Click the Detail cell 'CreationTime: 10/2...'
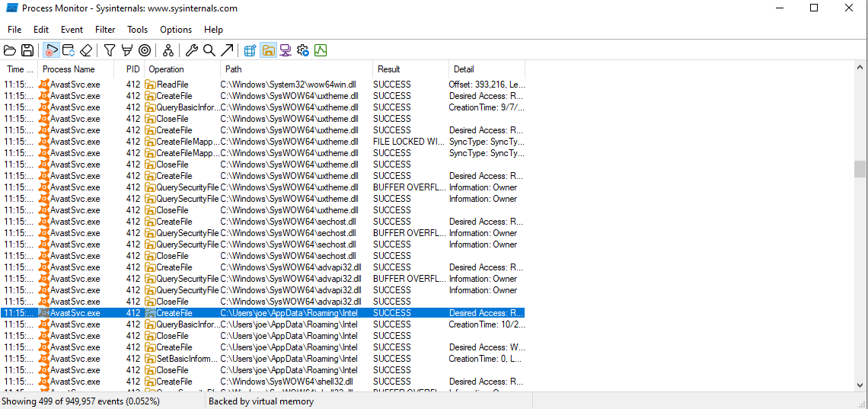This screenshot has height=409, width=868. click(x=487, y=324)
